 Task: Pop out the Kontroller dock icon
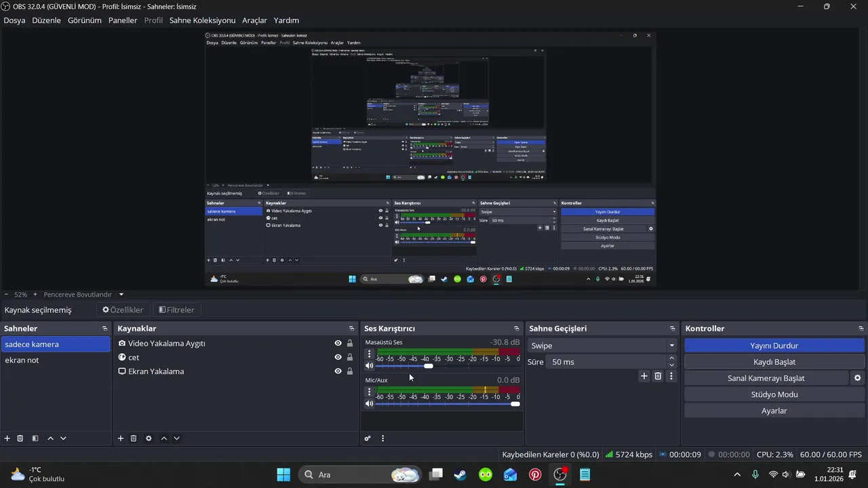[x=861, y=329]
